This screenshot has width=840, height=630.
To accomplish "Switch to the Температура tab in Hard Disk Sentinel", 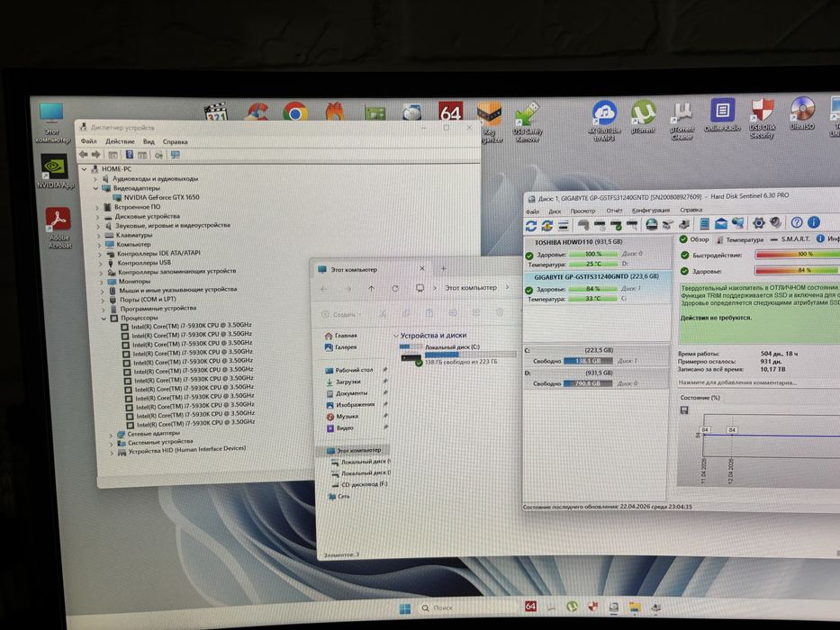I will click(x=740, y=239).
